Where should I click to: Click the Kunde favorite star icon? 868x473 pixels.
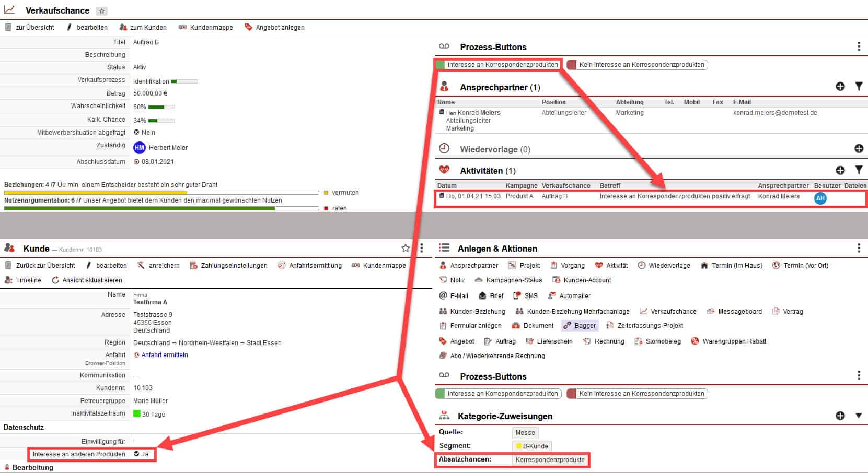coord(405,249)
